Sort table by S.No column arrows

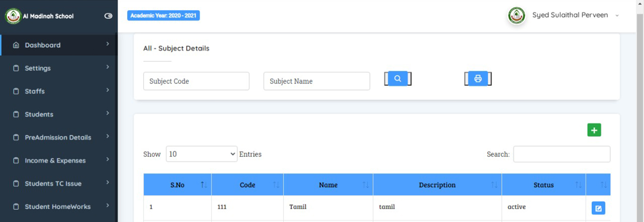(x=204, y=185)
